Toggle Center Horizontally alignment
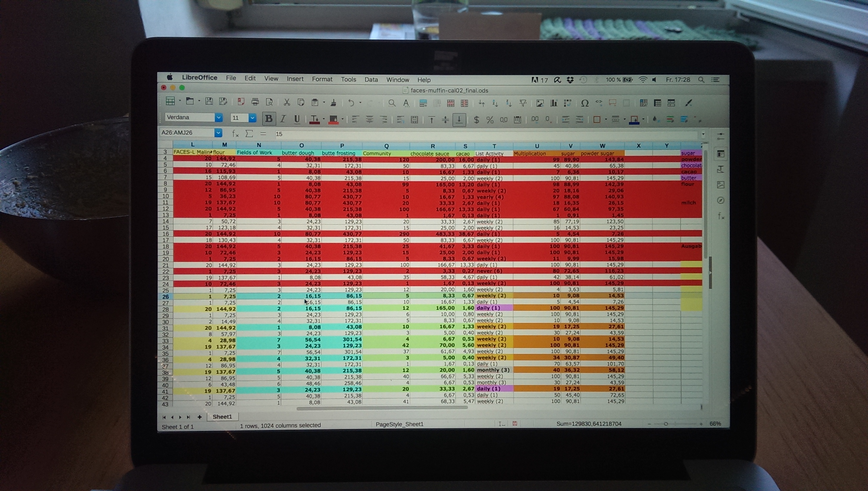 (369, 119)
